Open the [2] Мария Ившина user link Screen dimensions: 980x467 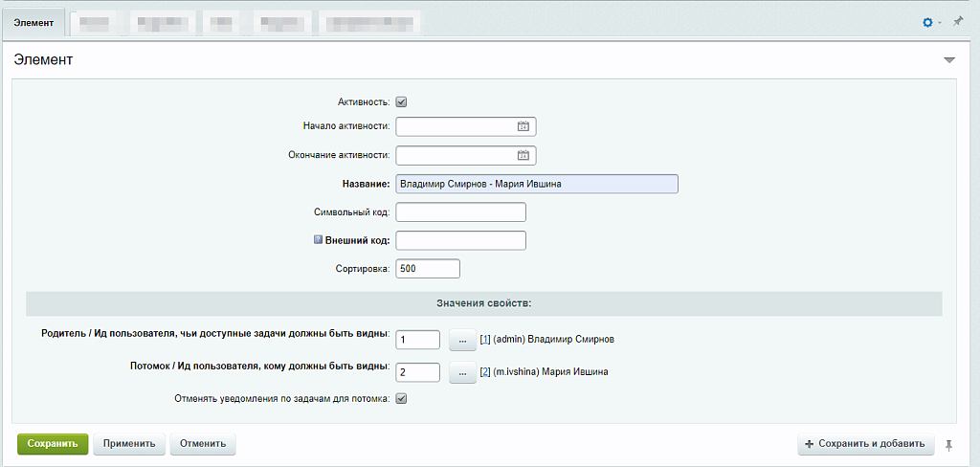485,372
